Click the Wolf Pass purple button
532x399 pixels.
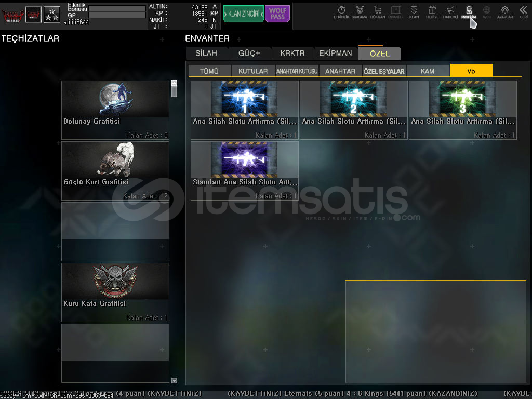tap(277, 14)
